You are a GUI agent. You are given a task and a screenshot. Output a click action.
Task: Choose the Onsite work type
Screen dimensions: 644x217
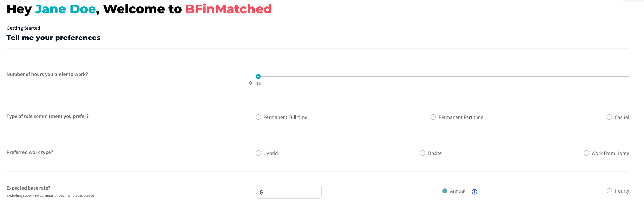(422, 153)
